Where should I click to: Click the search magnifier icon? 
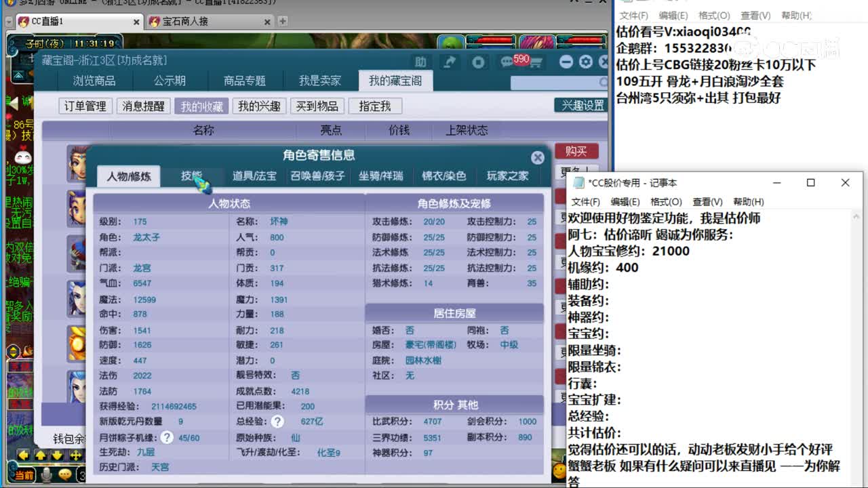(x=602, y=82)
